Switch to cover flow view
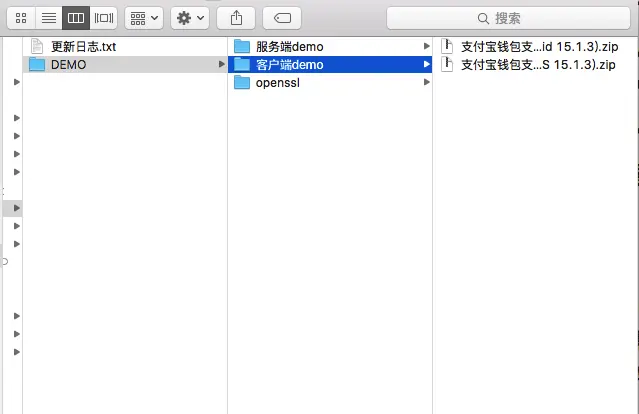The image size is (639, 414). [104, 18]
